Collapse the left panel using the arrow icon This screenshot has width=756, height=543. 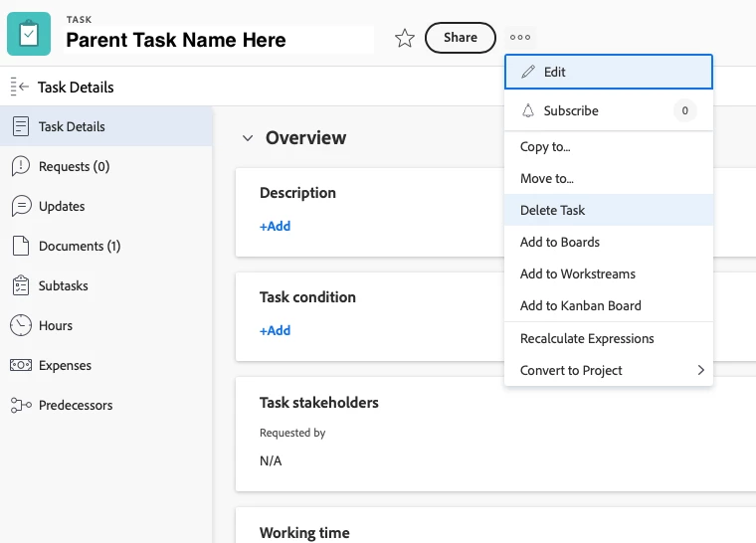point(20,88)
